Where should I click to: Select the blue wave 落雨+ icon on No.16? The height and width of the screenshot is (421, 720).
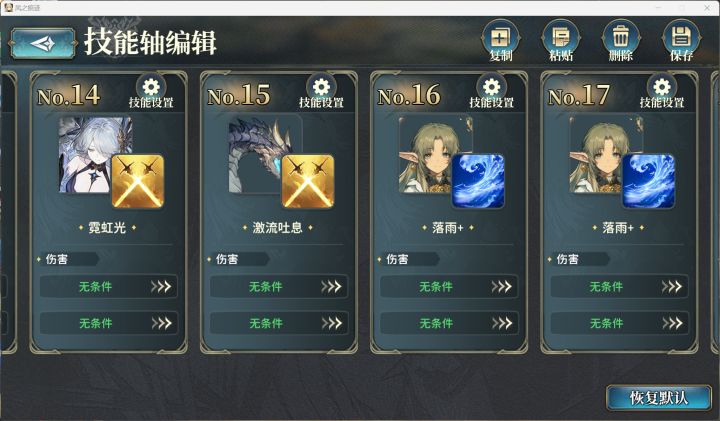tap(478, 181)
